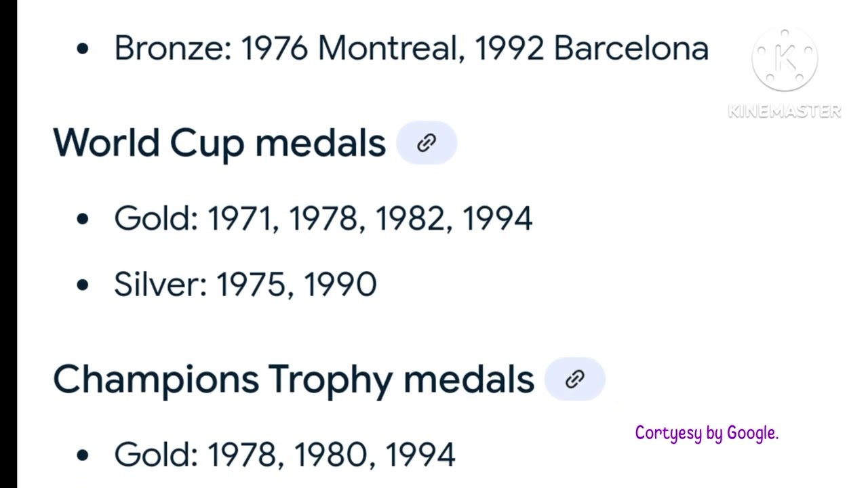Viewport: 868px width, 488px height.
Task: Click '1976 Montreal' in Bronze line
Action: (x=353, y=48)
